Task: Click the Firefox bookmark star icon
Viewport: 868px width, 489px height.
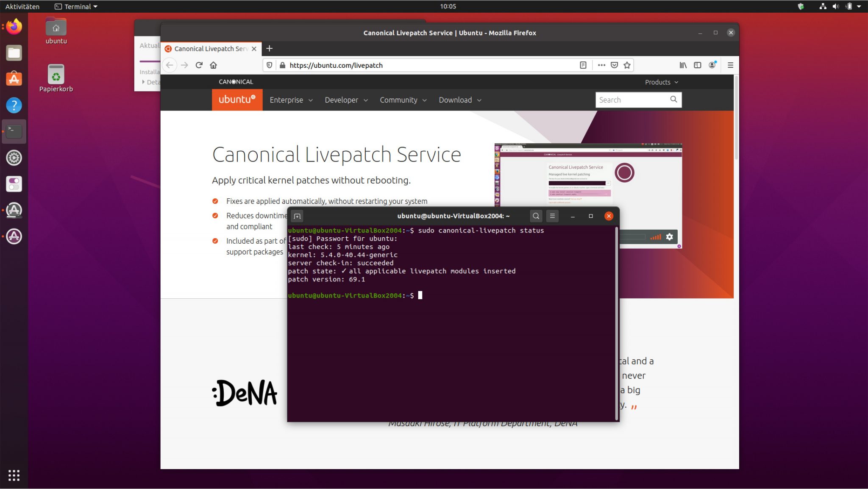Action: [x=627, y=65]
